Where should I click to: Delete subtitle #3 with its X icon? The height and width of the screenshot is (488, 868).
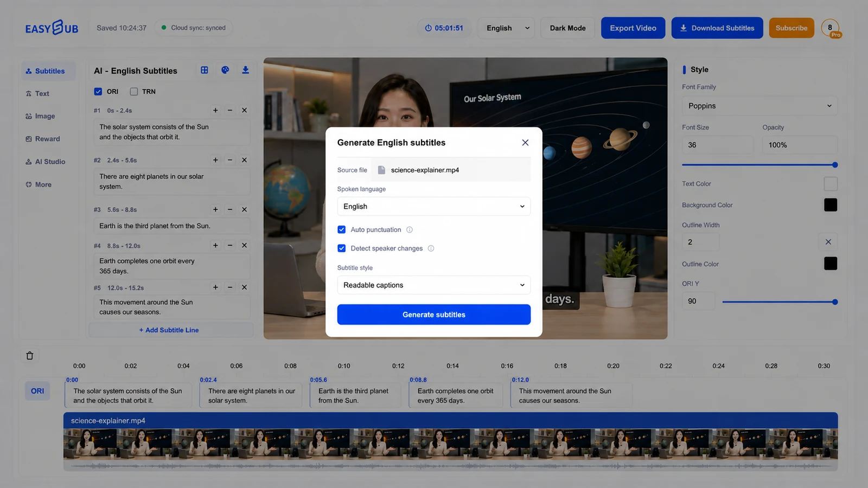[x=244, y=209]
